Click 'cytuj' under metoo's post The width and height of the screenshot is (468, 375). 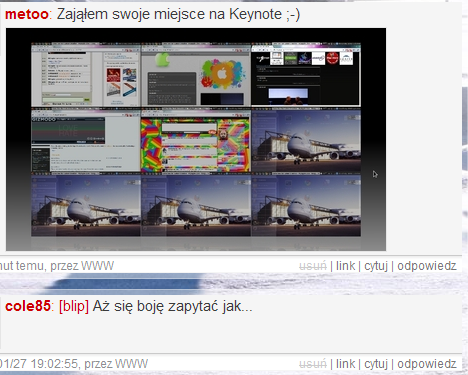click(x=376, y=266)
